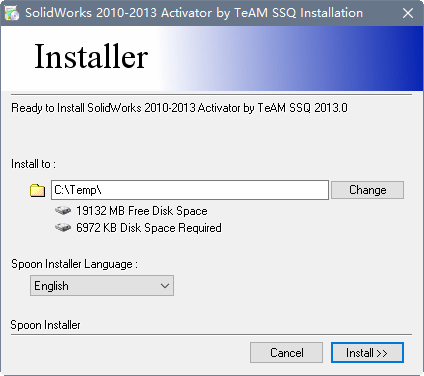The width and height of the screenshot is (424, 376).
Task: Click the large 'Installer' heading
Action: tap(91, 56)
